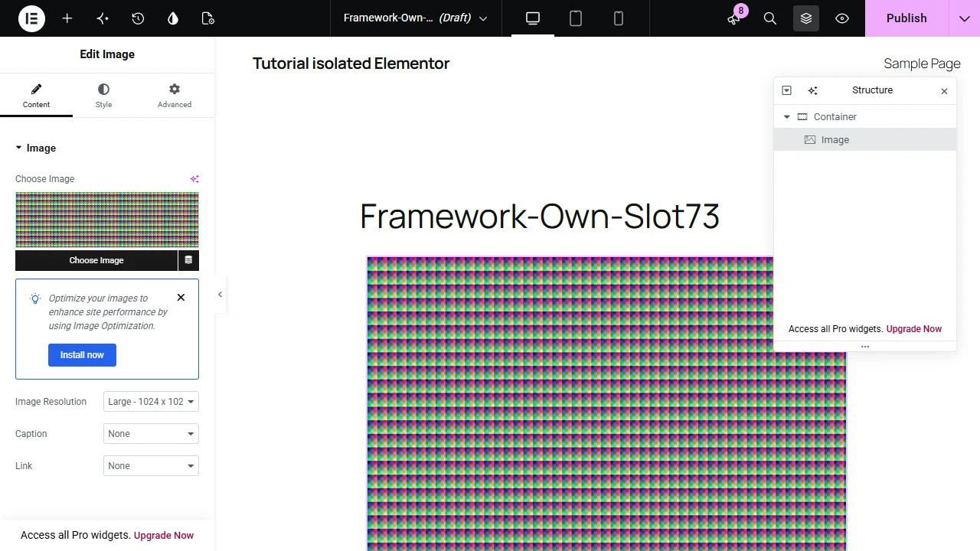Click the Tutorial isolated Elementor site title
This screenshot has height=551, width=980.
[351, 64]
